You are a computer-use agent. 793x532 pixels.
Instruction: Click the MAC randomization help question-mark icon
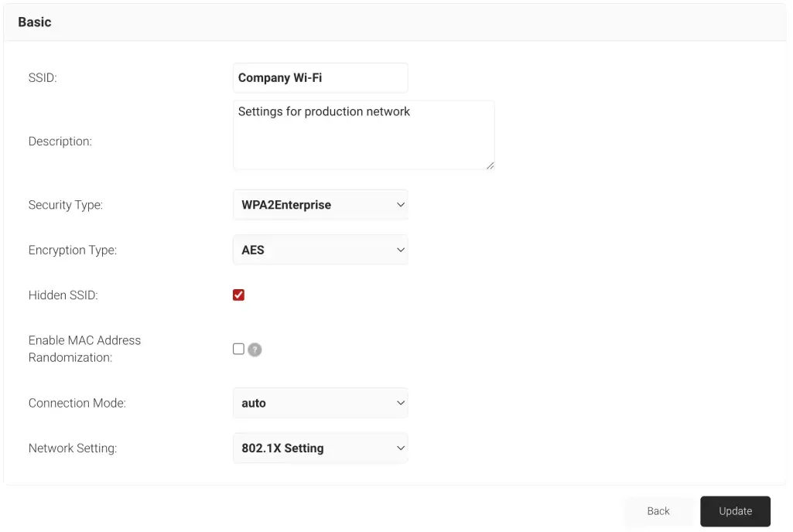pos(255,350)
